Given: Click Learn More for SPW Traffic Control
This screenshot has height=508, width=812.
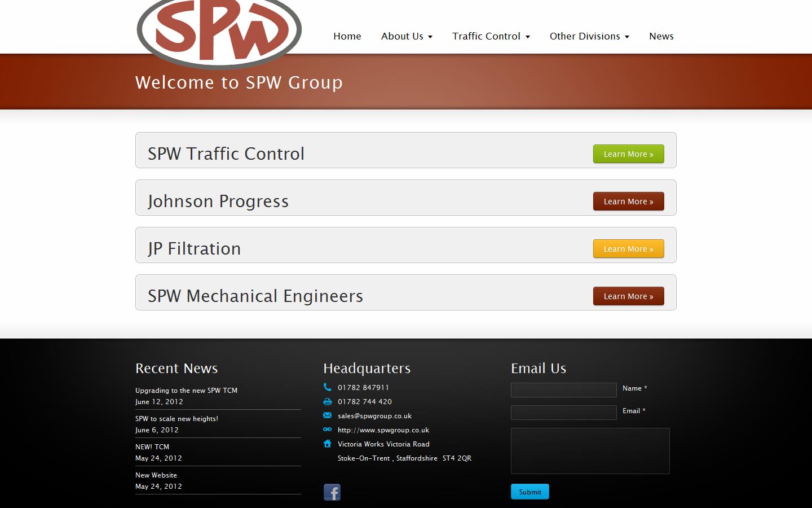Looking at the screenshot, I should coord(628,154).
